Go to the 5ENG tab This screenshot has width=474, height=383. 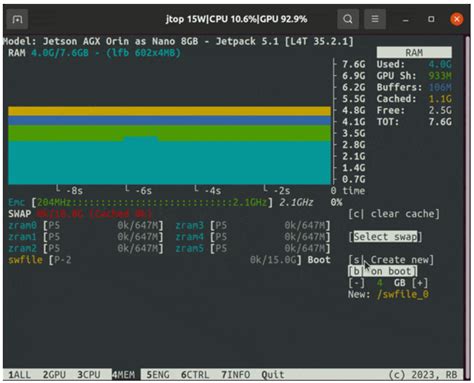coord(158,375)
